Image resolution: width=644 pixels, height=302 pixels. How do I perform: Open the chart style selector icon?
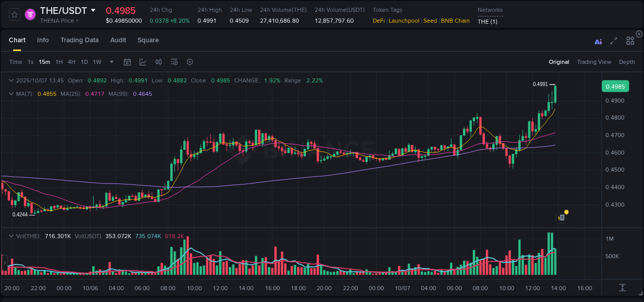[143, 62]
